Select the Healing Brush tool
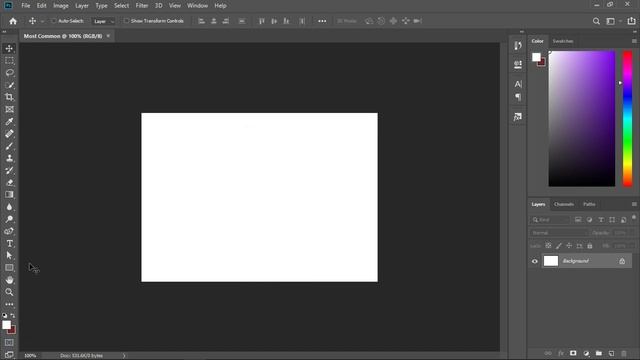 point(9,134)
